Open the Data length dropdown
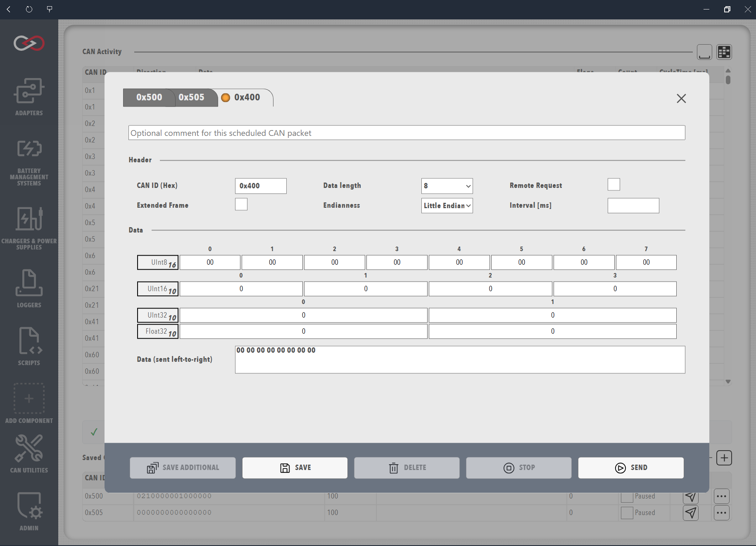 (447, 186)
